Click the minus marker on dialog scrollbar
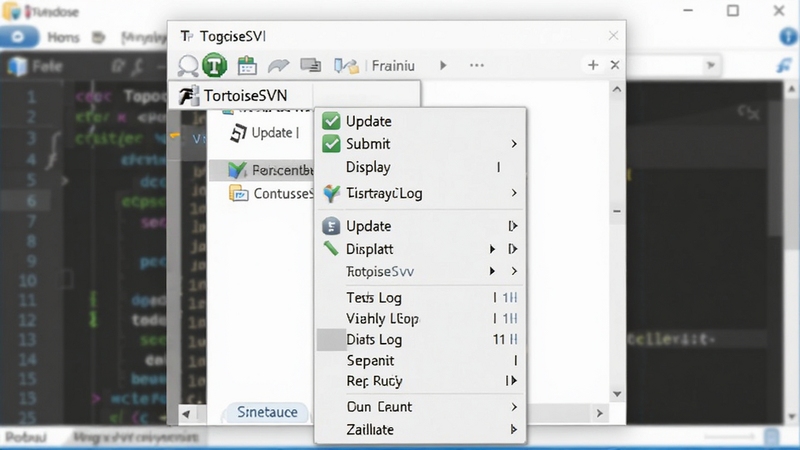 tap(617, 211)
